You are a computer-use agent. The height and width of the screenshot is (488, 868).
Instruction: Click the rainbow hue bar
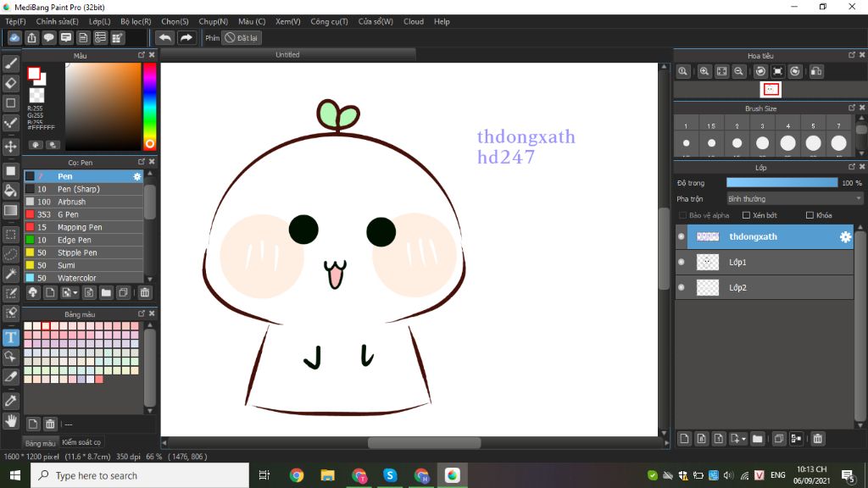click(x=149, y=106)
